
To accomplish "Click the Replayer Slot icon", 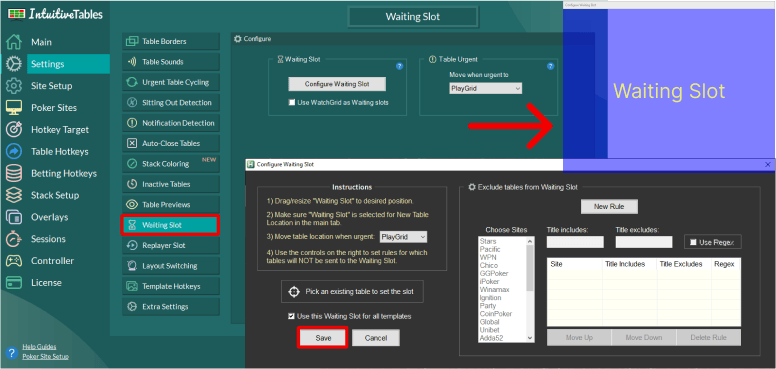I will (x=132, y=245).
